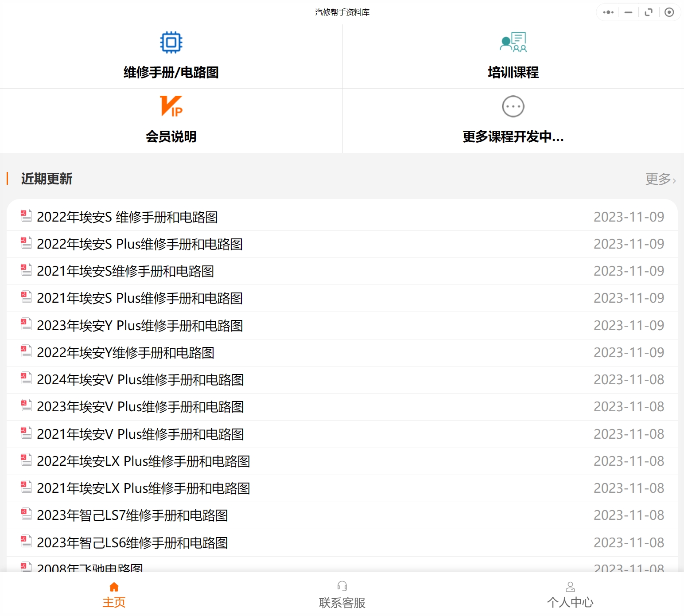
Task: Open the three-dot capsule menu at top right
Action: click(607, 12)
